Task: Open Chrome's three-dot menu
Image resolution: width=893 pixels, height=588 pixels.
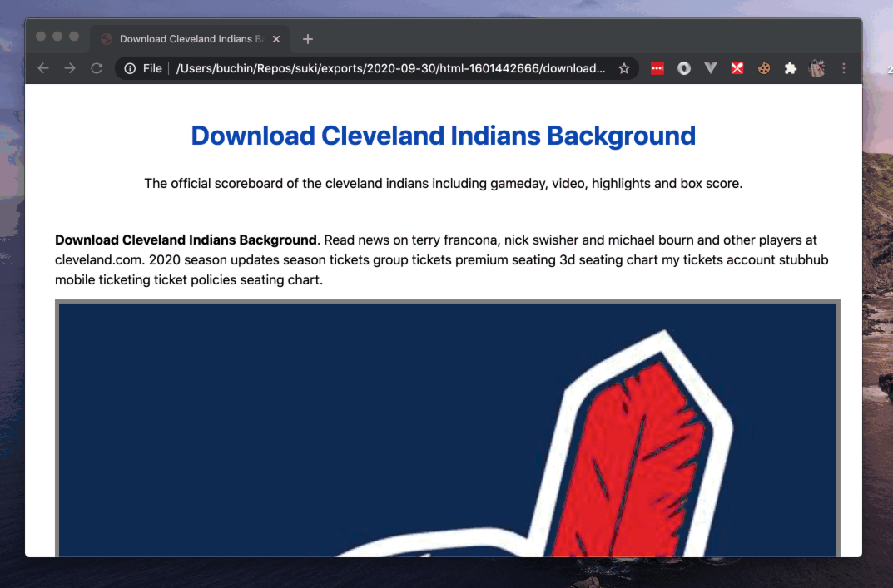Action: (844, 68)
